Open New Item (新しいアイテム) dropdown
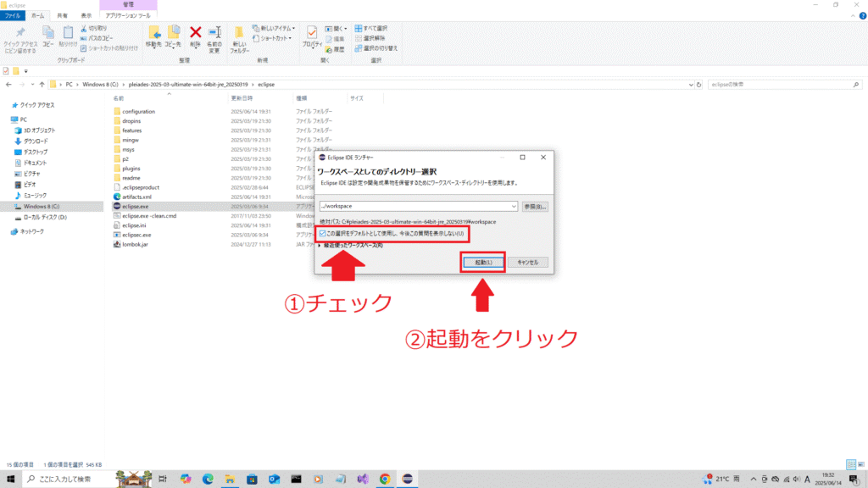Screen dimensions: 868x488 274,28
